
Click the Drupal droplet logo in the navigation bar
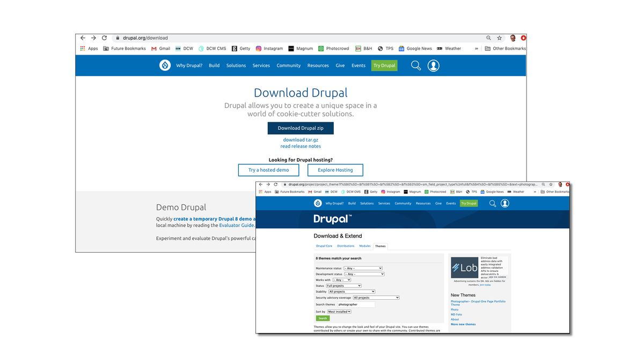[165, 65]
